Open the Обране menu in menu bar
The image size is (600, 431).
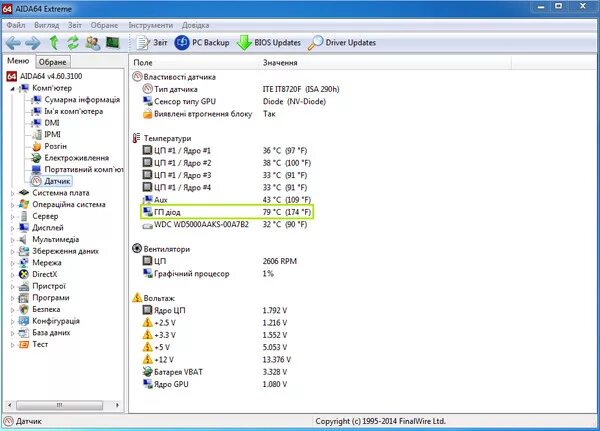104,25
